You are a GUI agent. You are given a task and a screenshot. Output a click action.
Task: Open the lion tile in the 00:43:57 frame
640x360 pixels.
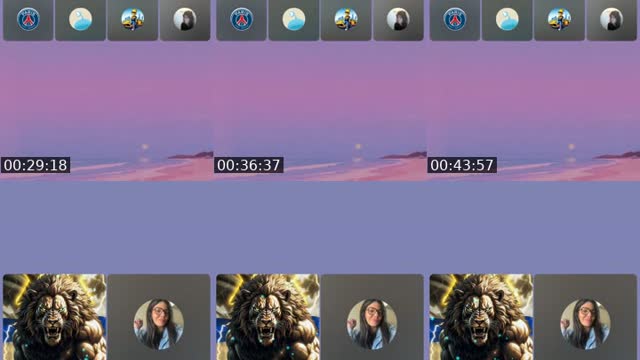(x=481, y=317)
